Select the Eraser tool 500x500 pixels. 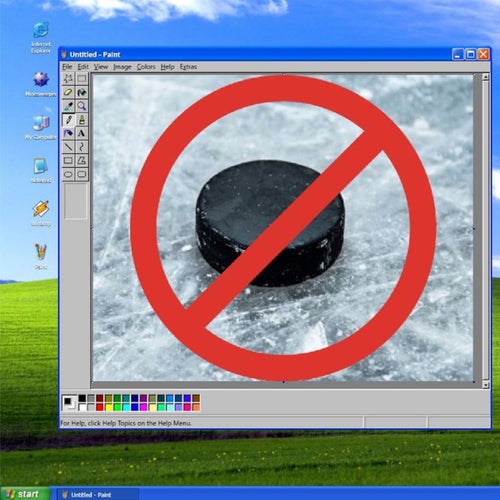pos(68,92)
